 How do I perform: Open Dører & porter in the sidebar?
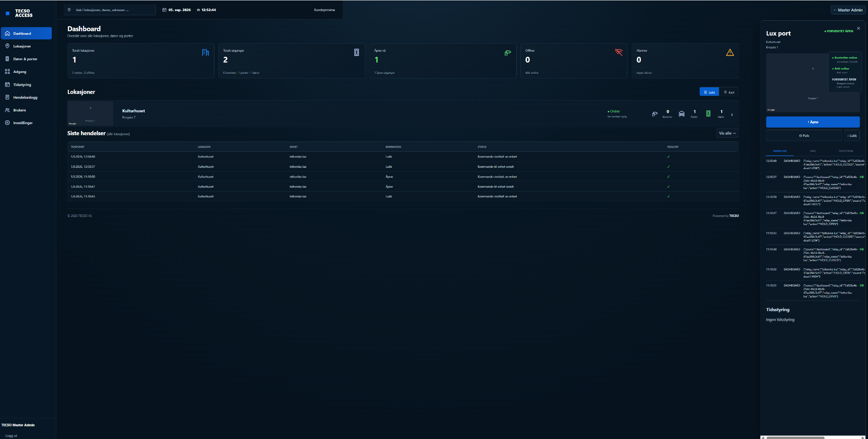pos(26,59)
